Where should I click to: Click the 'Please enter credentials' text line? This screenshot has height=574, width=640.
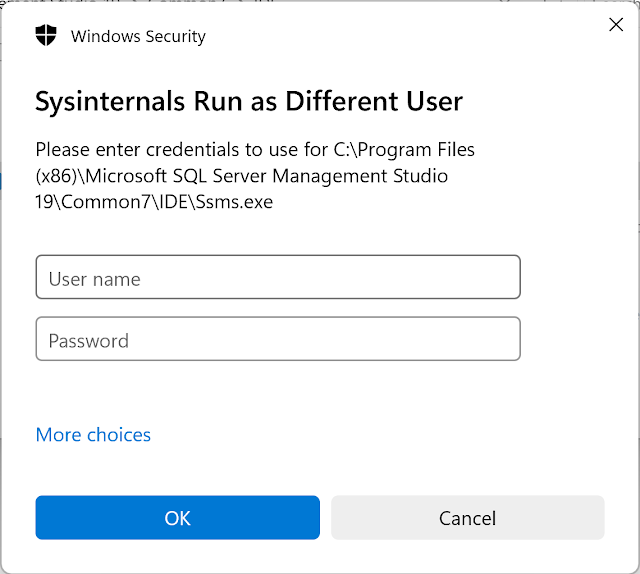[255, 150]
